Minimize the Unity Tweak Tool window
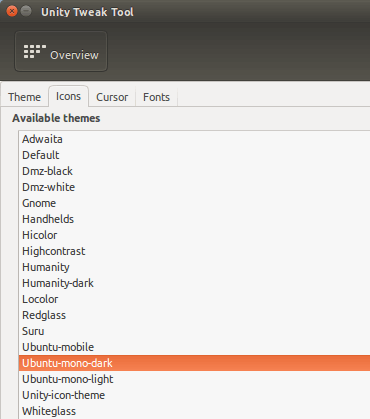The width and height of the screenshot is (370, 419). [x=26, y=11]
